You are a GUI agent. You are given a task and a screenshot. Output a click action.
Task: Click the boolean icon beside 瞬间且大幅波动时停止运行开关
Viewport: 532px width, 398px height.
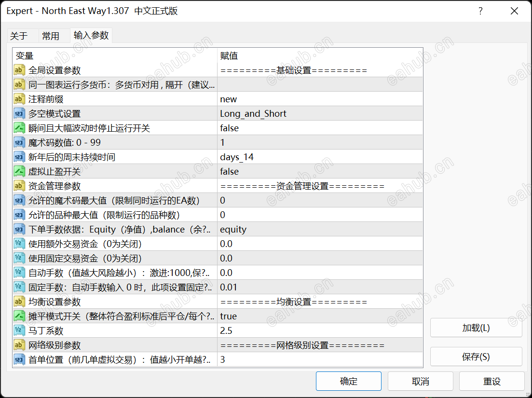point(19,128)
